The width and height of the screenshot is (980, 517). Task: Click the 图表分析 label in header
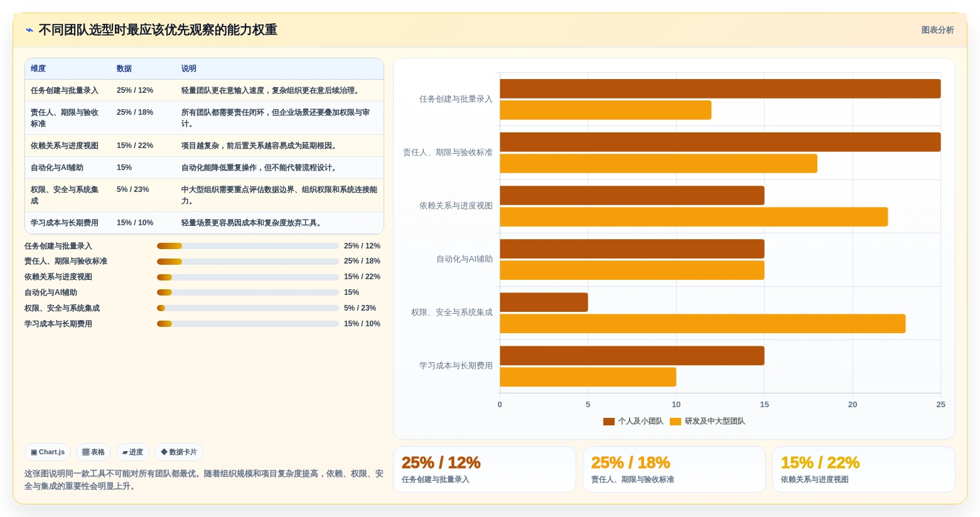tap(937, 30)
